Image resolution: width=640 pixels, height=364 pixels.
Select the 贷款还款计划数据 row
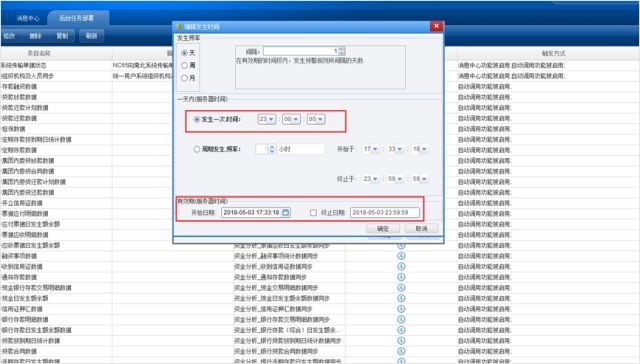tap(25, 108)
